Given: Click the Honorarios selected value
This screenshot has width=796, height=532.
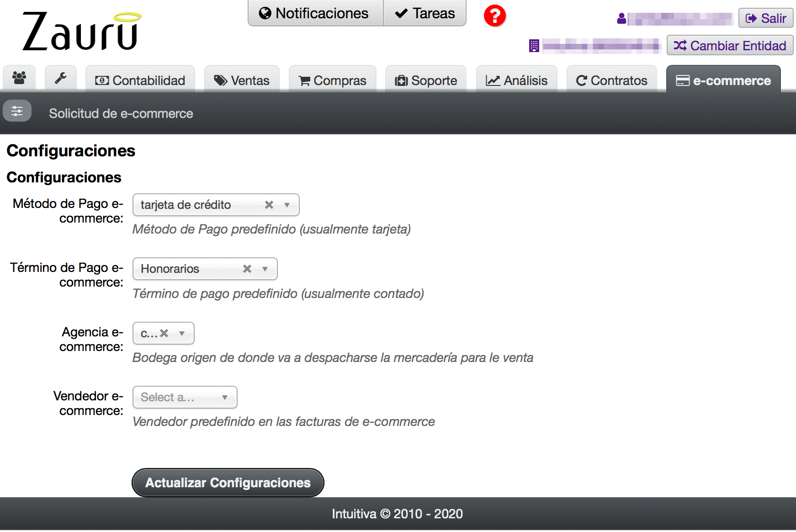Looking at the screenshot, I should point(170,269).
